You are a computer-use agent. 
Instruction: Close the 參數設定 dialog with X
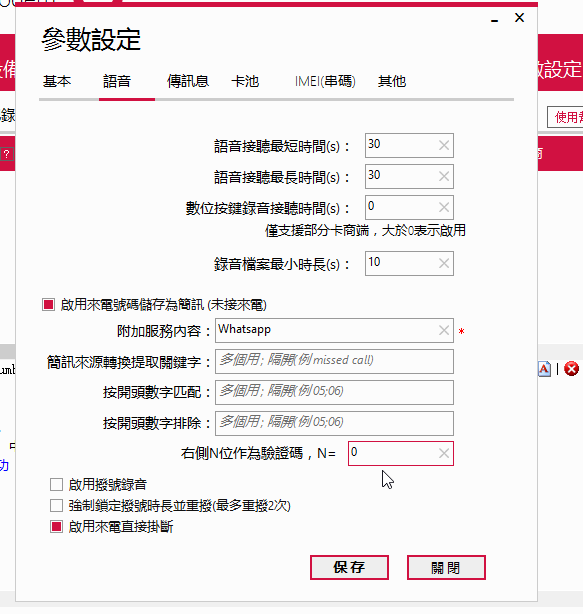click(x=520, y=18)
